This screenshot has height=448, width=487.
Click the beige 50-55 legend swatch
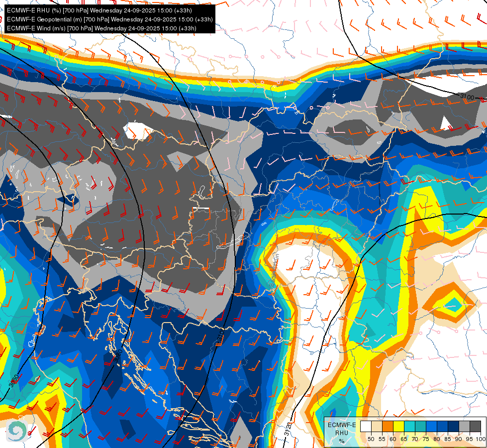point(377,426)
